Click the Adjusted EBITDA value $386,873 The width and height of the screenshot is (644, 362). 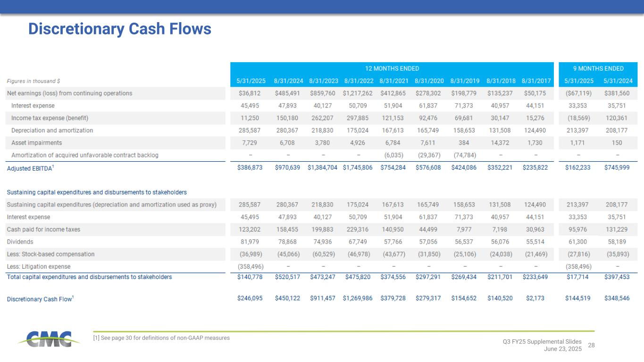250,167
